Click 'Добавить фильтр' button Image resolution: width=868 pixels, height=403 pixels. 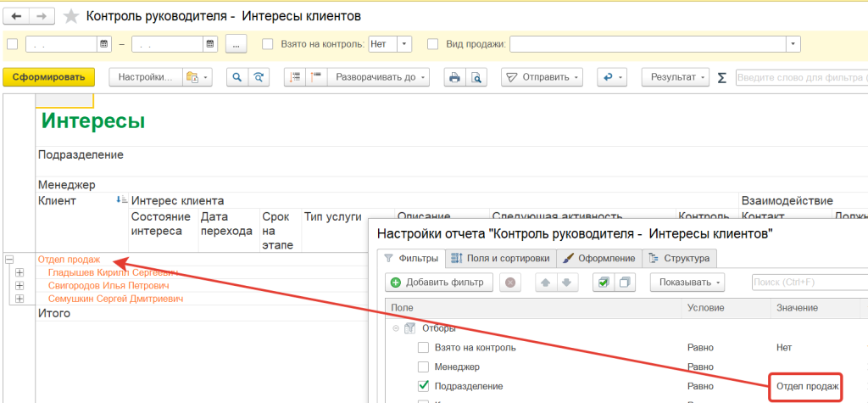(x=438, y=282)
